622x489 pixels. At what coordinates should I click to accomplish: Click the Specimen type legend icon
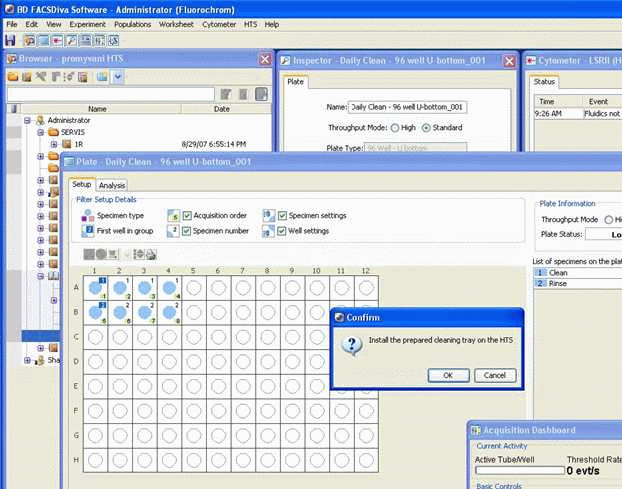tap(88, 215)
